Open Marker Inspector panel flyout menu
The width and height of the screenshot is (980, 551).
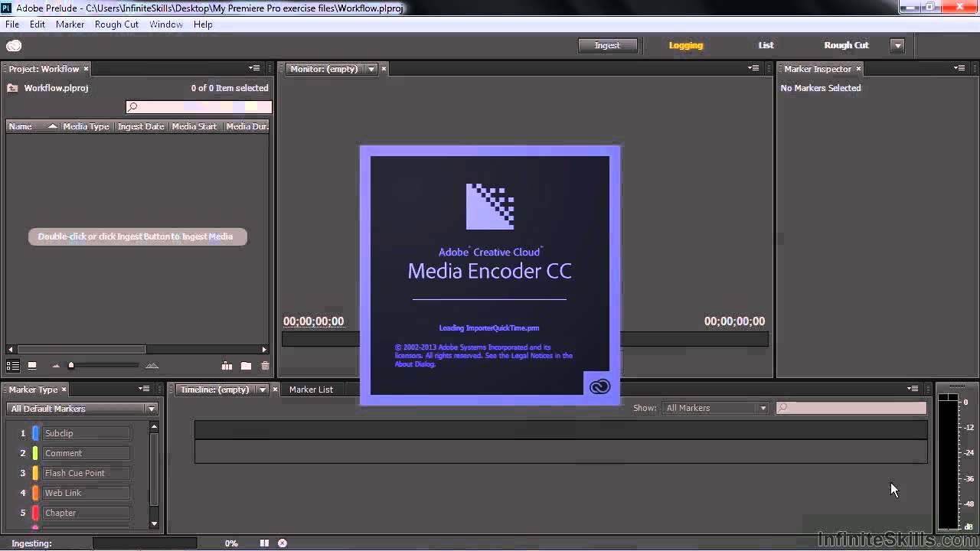pos(959,68)
